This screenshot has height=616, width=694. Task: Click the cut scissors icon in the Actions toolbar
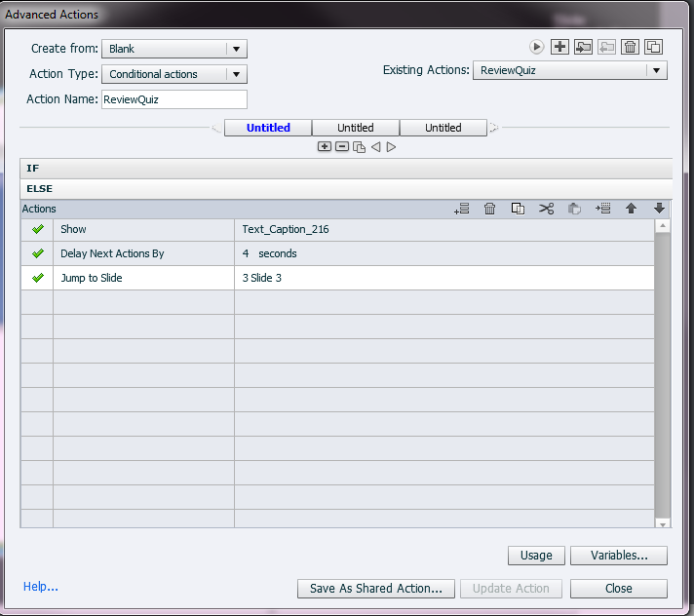click(546, 209)
